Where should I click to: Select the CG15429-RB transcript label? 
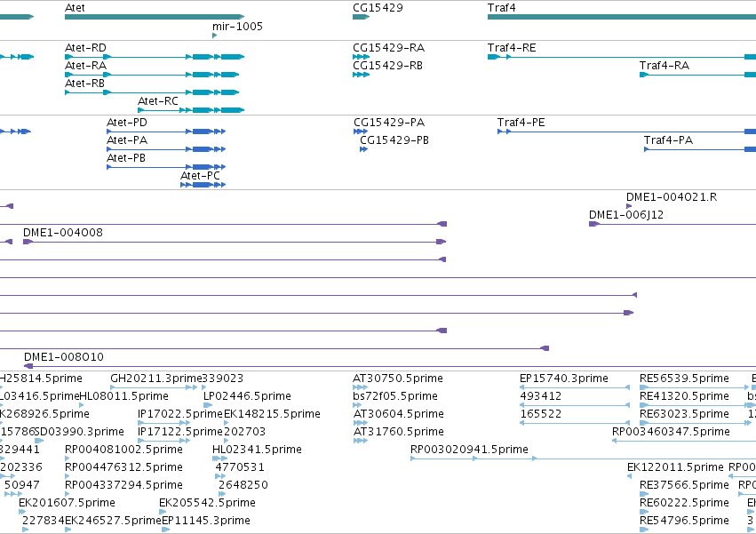[387, 66]
